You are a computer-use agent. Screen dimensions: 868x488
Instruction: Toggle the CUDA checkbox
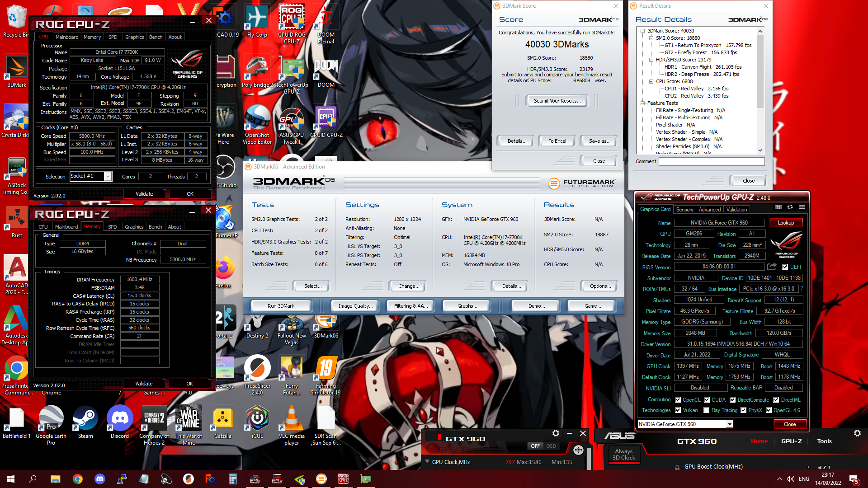tap(707, 400)
